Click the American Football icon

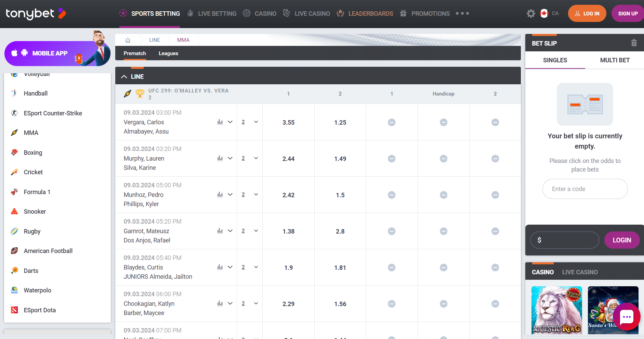click(14, 251)
